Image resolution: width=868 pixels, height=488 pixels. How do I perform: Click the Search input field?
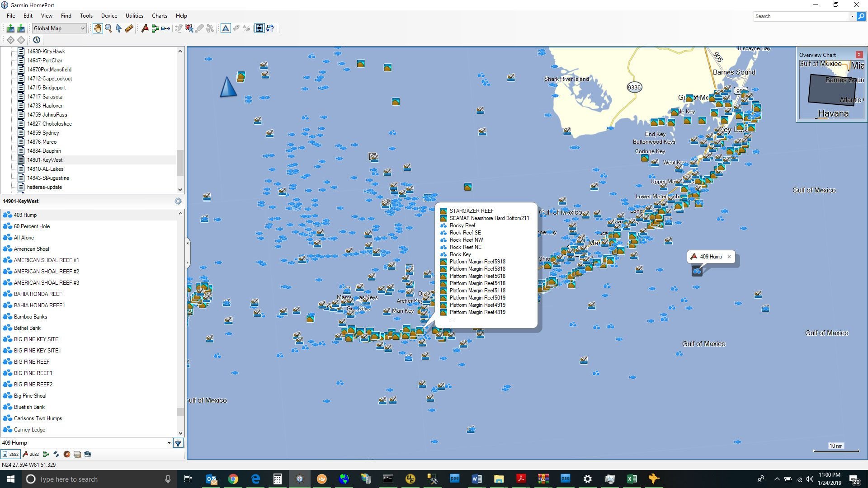(x=802, y=16)
